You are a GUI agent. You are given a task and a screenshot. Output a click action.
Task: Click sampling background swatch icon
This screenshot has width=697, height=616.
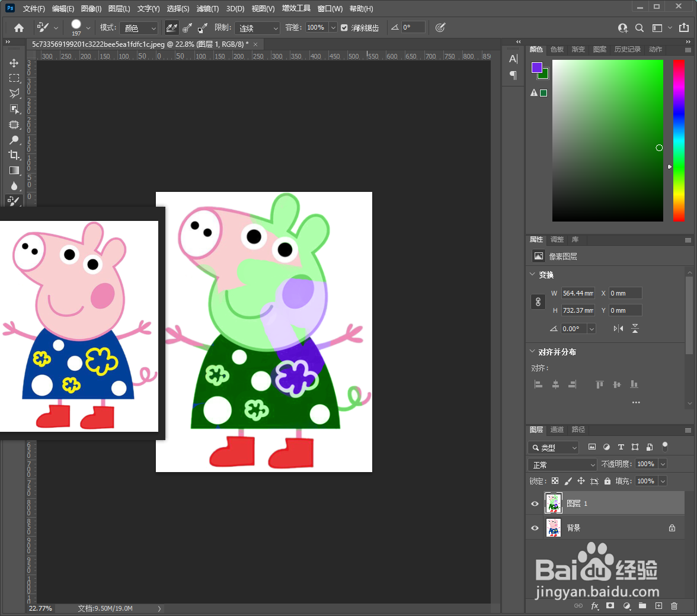(203, 28)
